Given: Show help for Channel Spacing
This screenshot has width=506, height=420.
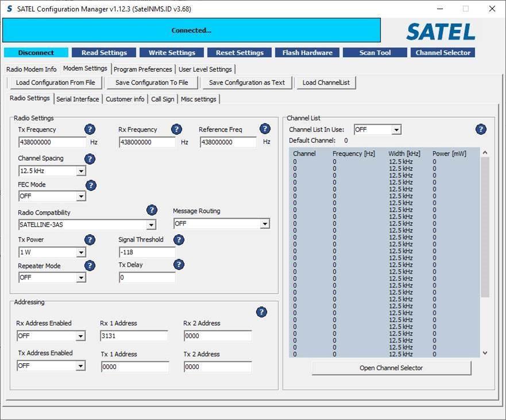Looking at the screenshot, I should tap(90, 159).
